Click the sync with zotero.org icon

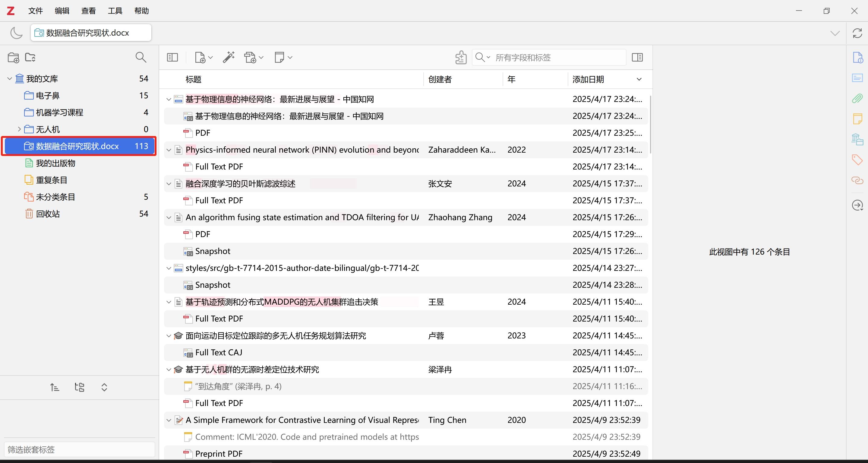point(857,33)
